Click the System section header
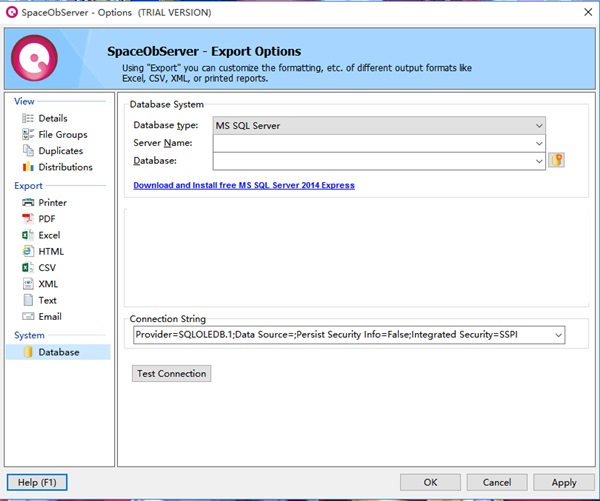Screen dimensions: 600x501 coord(29,335)
